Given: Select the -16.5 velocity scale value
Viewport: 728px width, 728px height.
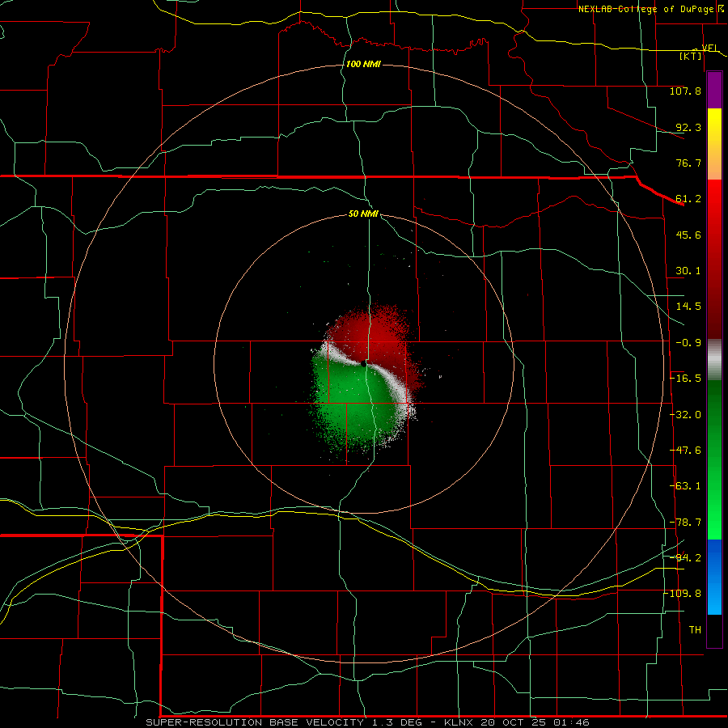Looking at the screenshot, I should pos(685,379).
